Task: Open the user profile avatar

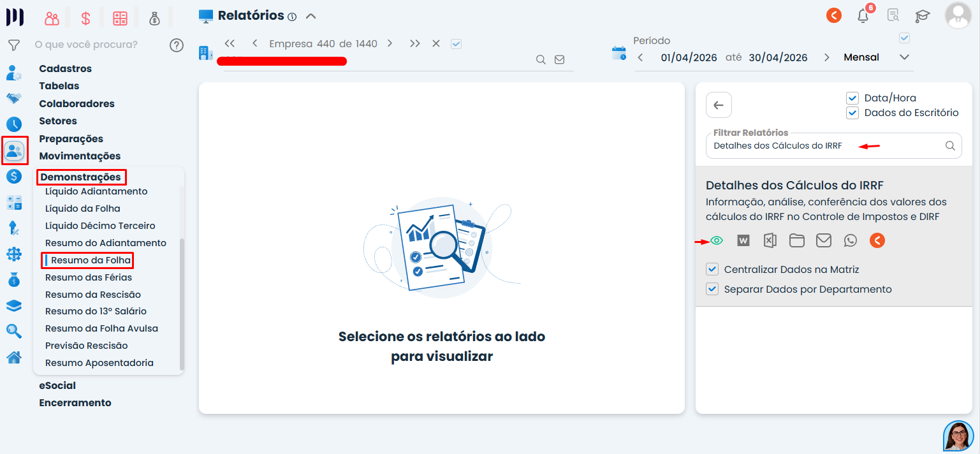Action: click(x=958, y=16)
